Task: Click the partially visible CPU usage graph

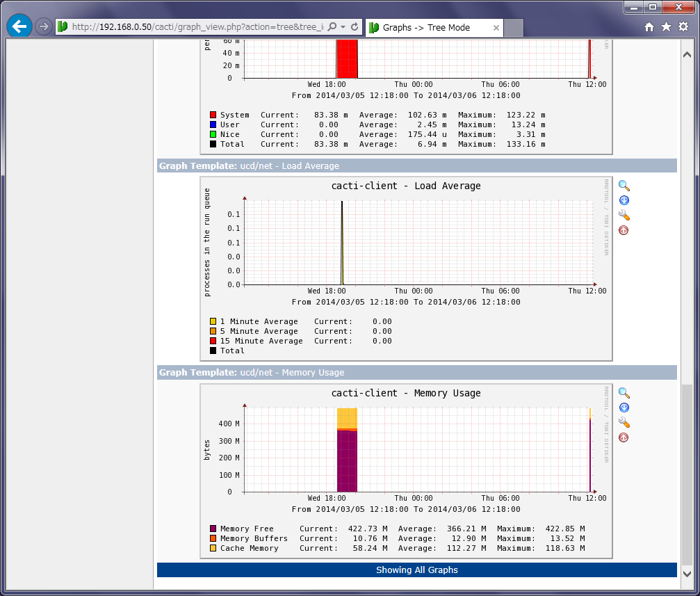Action: [406, 97]
